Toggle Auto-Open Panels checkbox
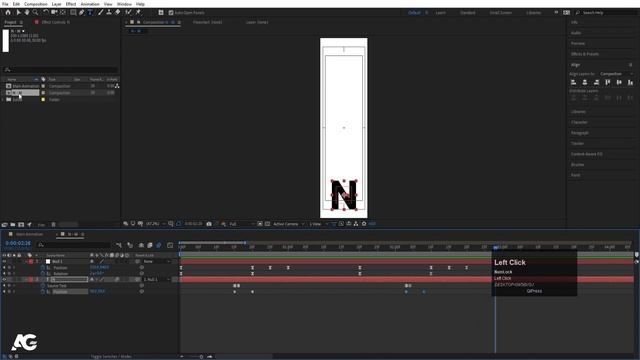Screen dimensions: 640x360 (171, 13)
